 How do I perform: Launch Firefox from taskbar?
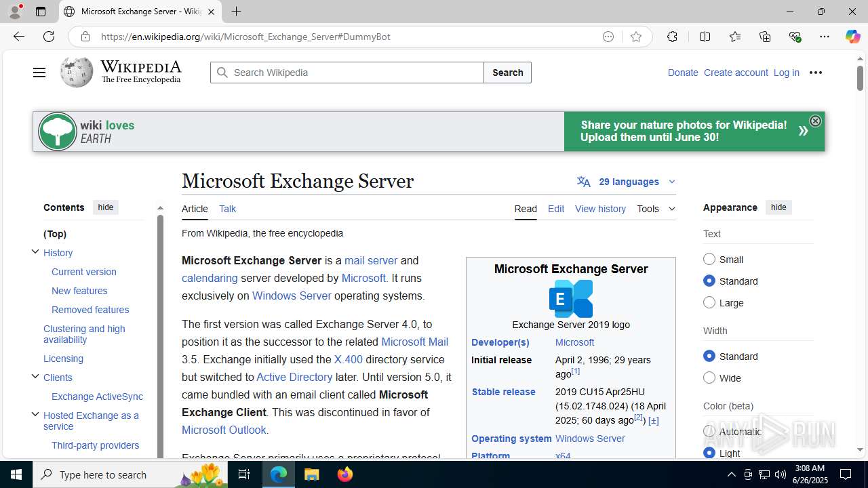click(345, 474)
